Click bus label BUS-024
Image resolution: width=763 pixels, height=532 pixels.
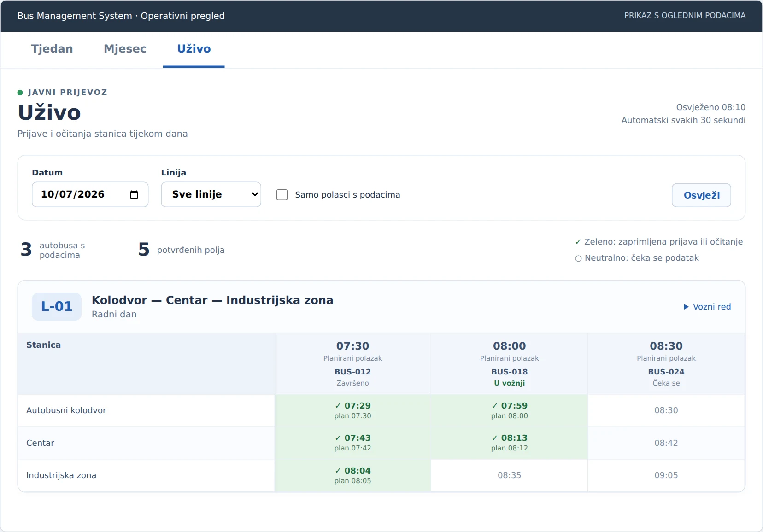click(x=666, y=372)
